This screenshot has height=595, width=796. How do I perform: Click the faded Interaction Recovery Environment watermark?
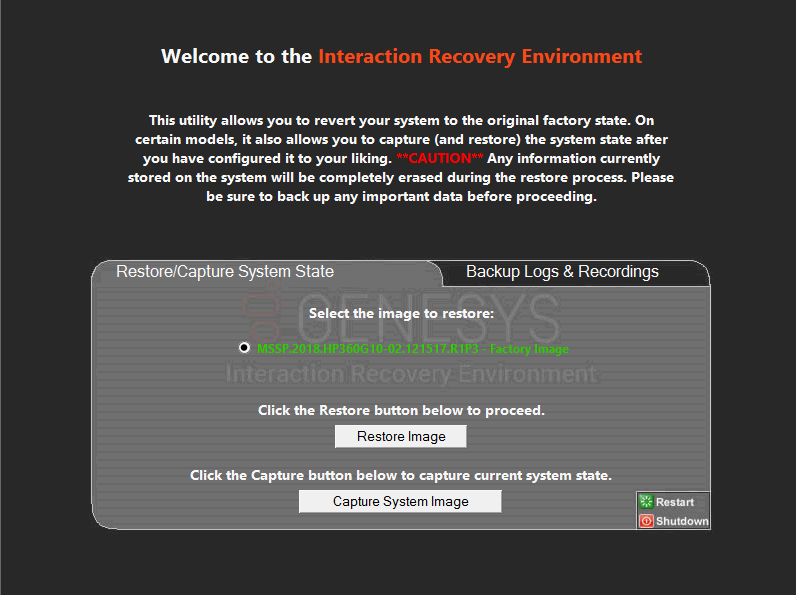point(411,375)
